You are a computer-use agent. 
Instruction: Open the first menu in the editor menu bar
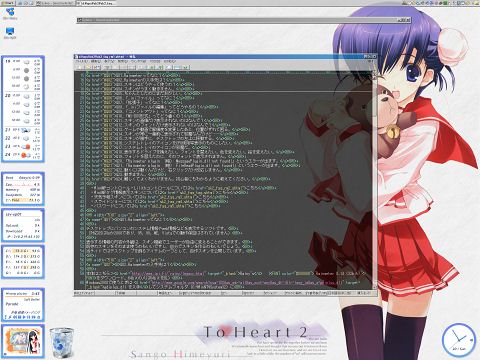[81, 62]
